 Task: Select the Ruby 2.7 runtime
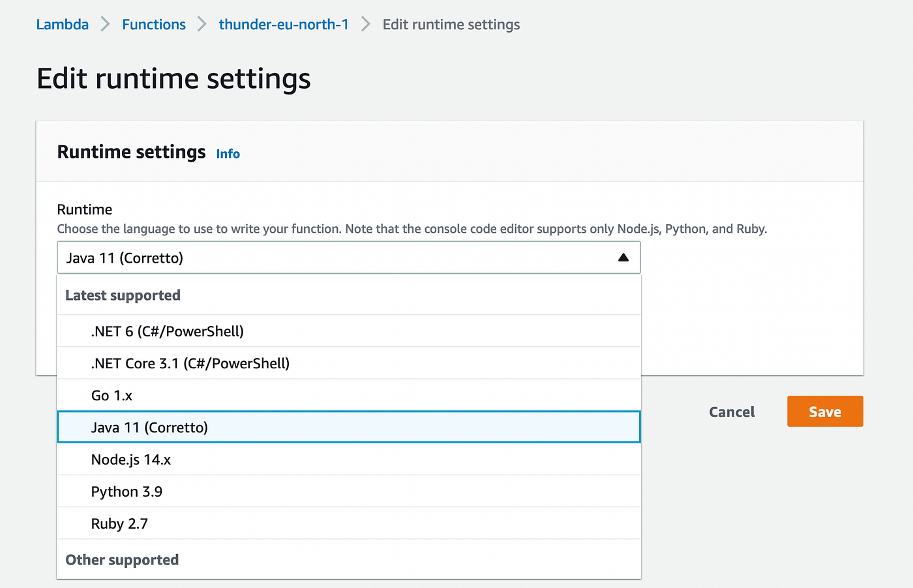[x=120, y=523]
